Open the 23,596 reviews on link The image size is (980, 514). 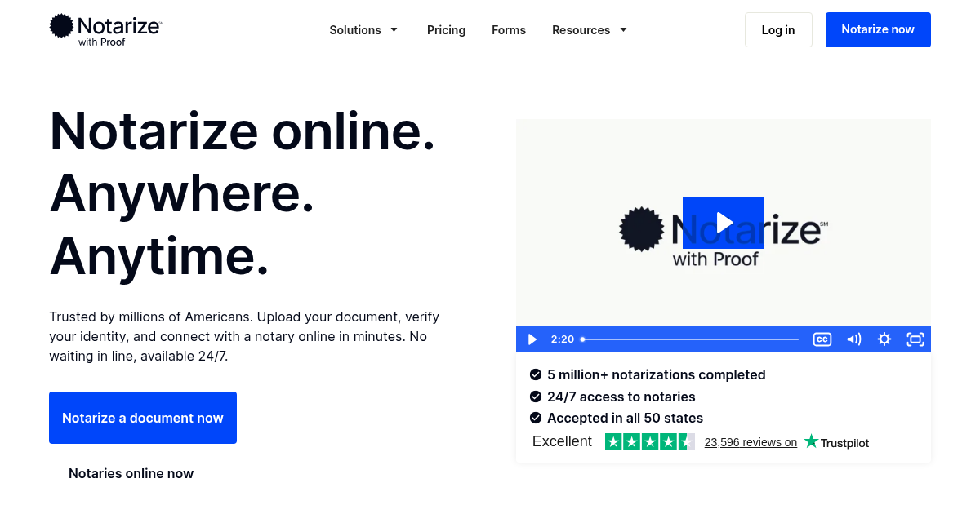point(751,442)
